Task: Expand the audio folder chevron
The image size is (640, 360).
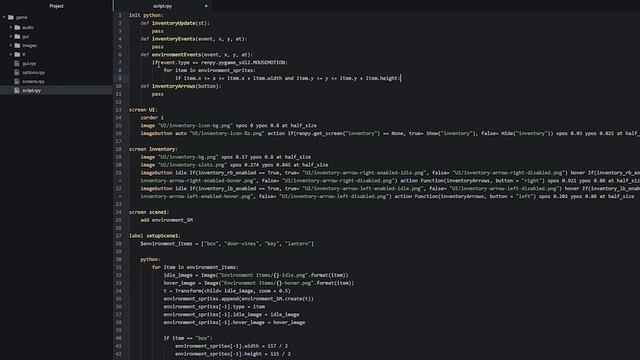Action: 11,27
